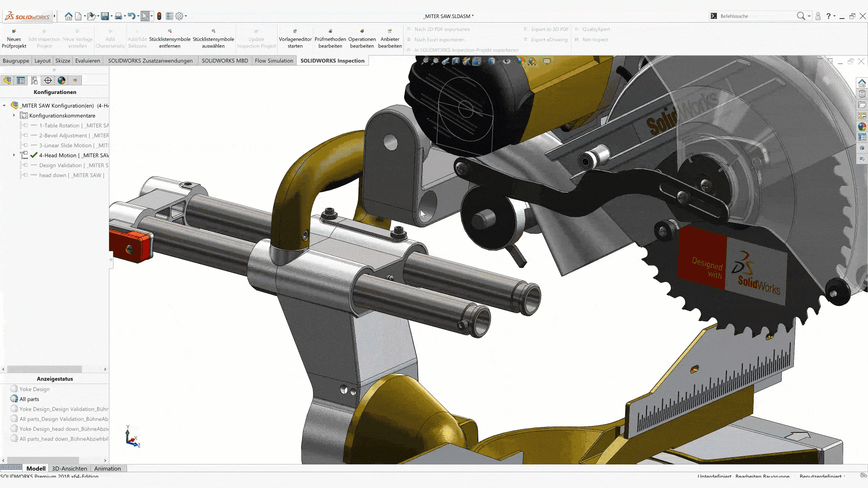Click the Save floppy disk icon
Image resolution: width=868 pixels, height=488 pixels.
105,16
